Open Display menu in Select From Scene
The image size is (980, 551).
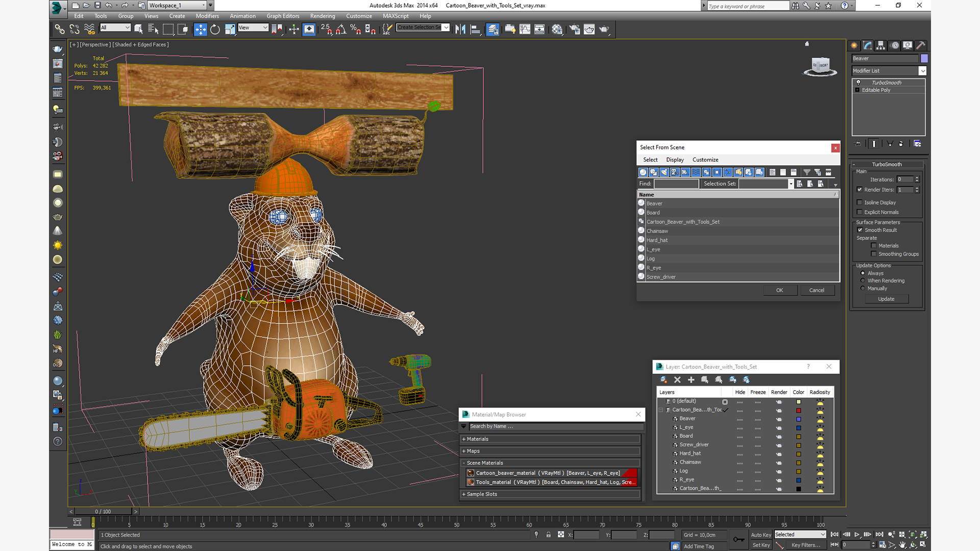coord(675,160)
